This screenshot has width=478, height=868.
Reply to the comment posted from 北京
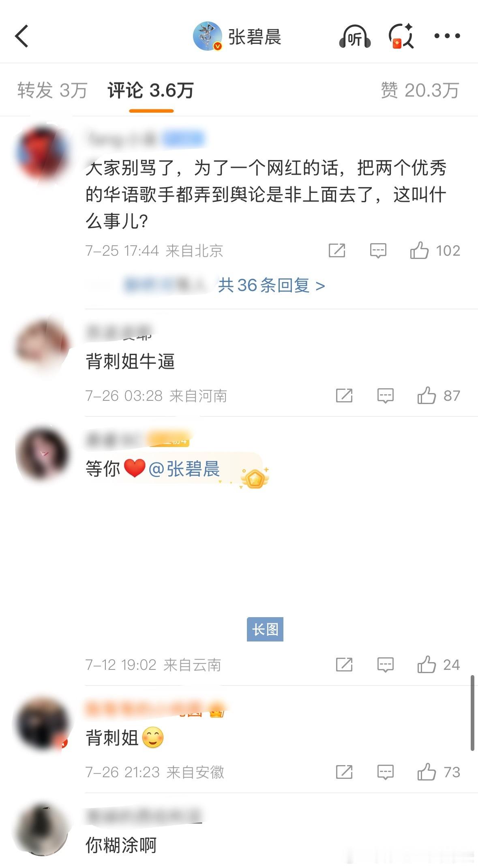pyautogui.click(x=378, y=250)
